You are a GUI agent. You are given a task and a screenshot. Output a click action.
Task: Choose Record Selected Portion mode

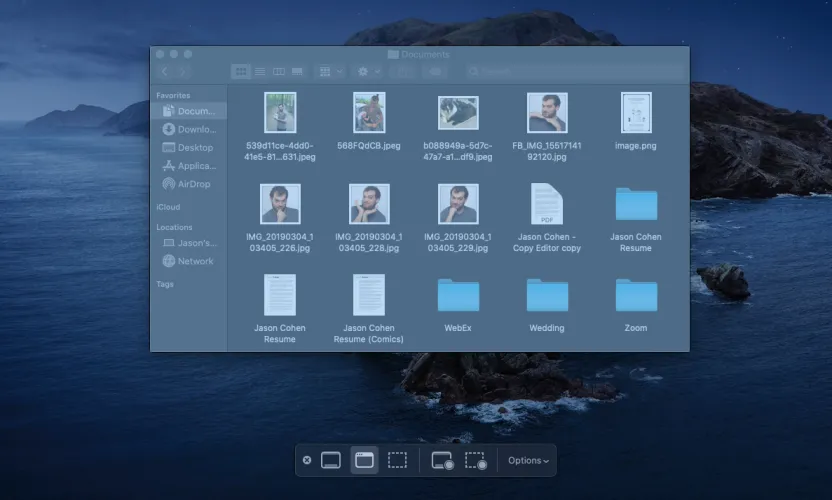pyautogui.click(x=476, y=460)
